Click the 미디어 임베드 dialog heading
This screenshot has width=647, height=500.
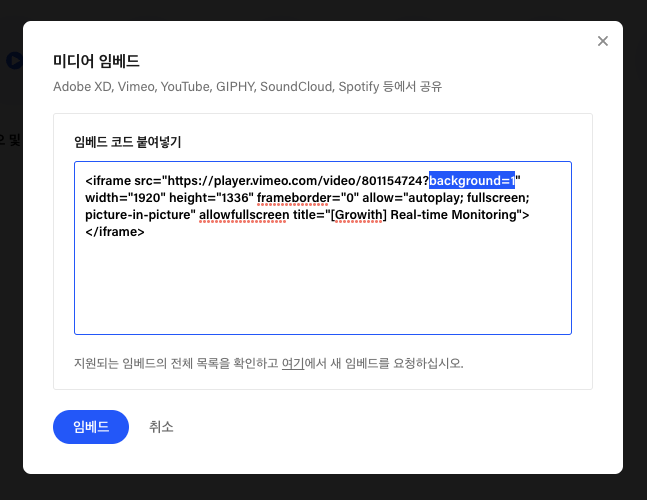pos(96,61)
